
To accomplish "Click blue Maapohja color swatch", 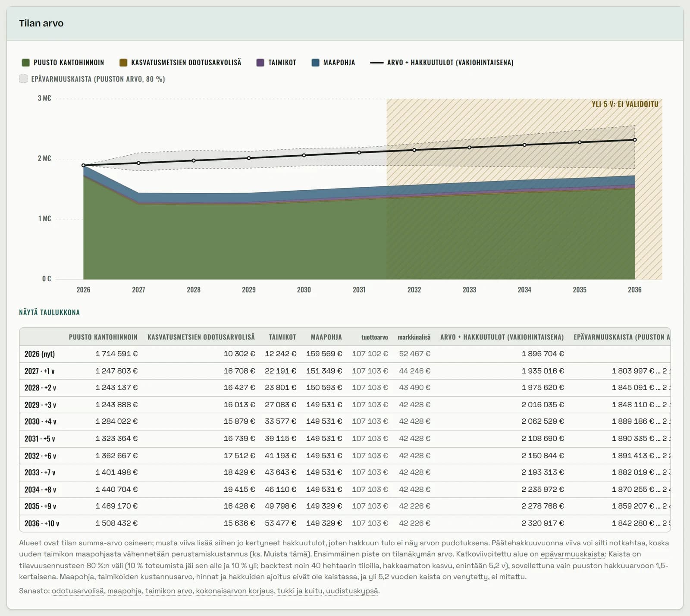I will (x=315, y=63).
